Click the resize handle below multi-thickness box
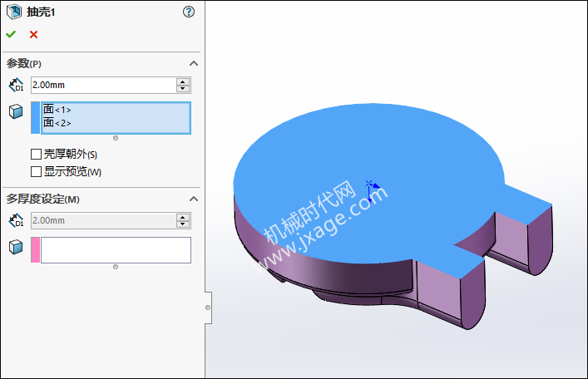This screenshot has width=588, height=379. click(x=116, y=267)
